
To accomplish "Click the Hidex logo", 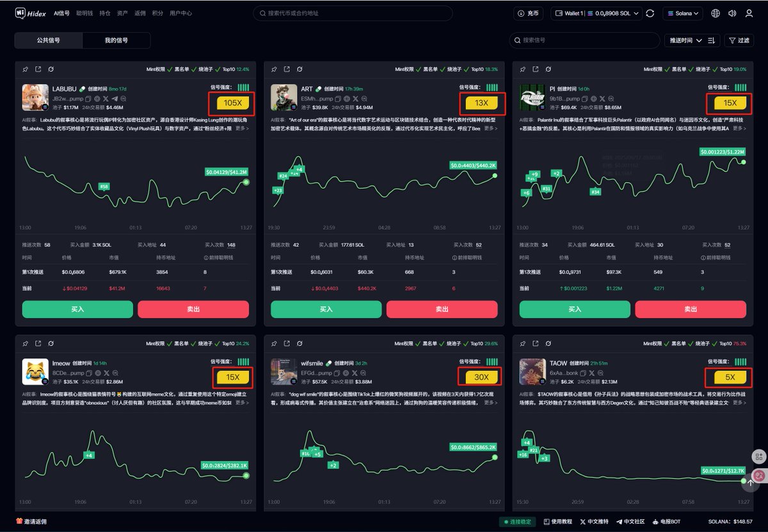I will (x=31, y=13).
